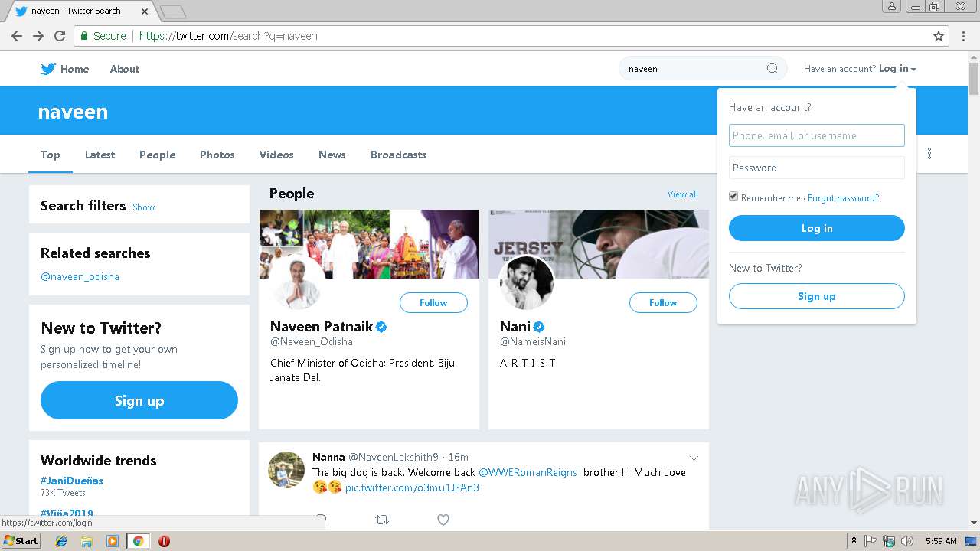Open a new browser tab
Image resolution: width=980 pixels, height=551 pixels.
click(173, 11)
